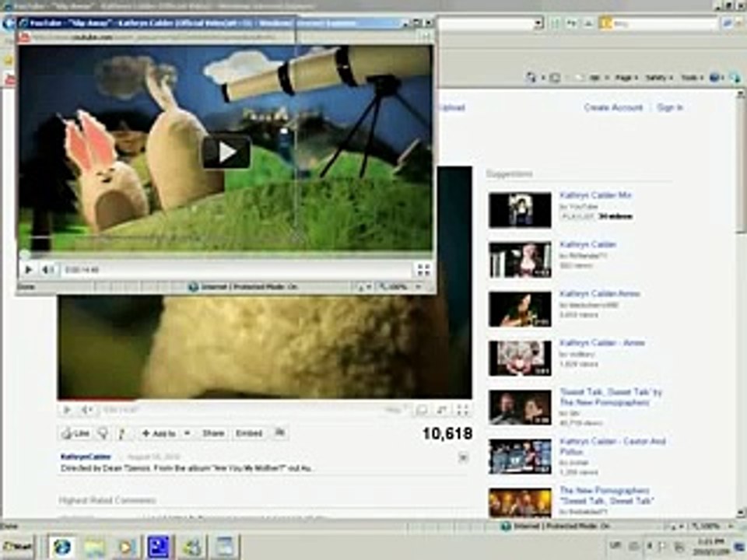This screenshot has width=747, height=560.
Task: Dislike the video with thumbs down
Action: point(103,433)
